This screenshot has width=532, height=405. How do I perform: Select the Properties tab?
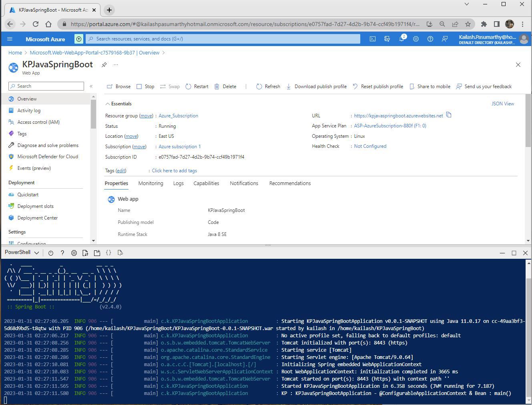[116, 183]
